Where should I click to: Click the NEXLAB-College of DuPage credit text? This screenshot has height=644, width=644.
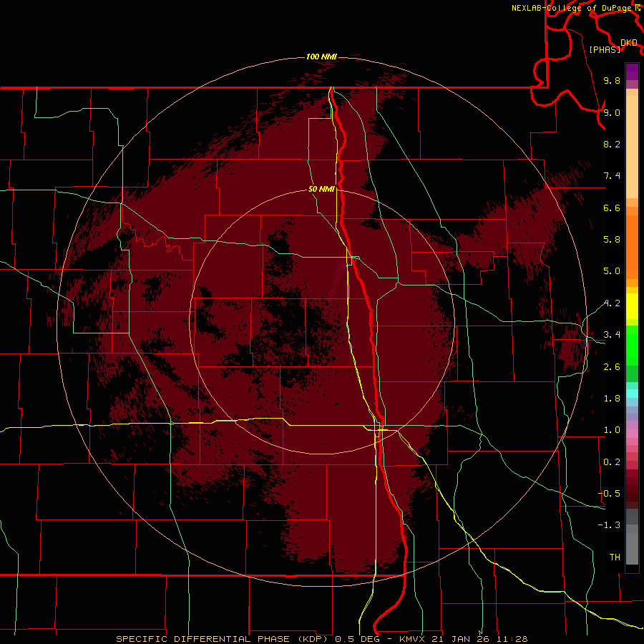(x=572, y=8)
